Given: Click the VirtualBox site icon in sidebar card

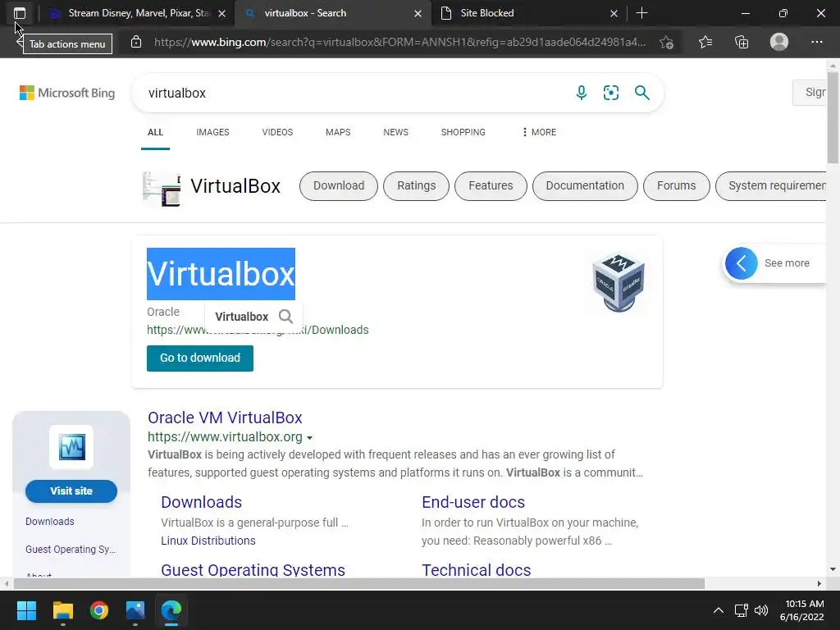Looking at the screenshot, I should pos(71,447).
